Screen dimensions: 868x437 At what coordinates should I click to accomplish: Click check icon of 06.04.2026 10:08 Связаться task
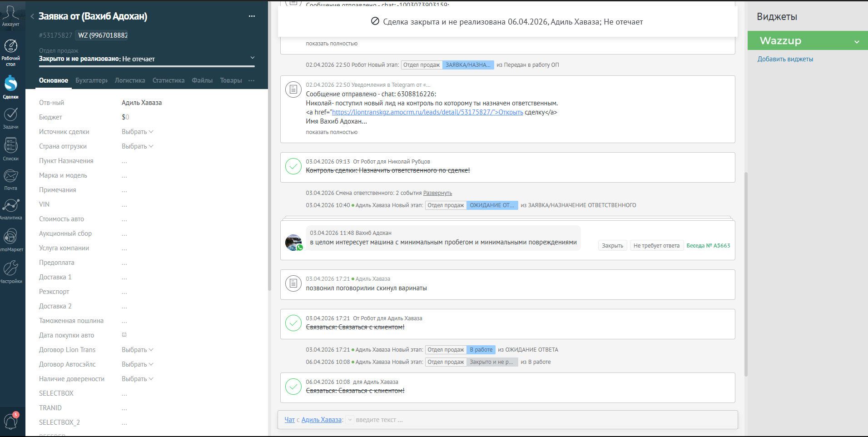pos(293,387)
